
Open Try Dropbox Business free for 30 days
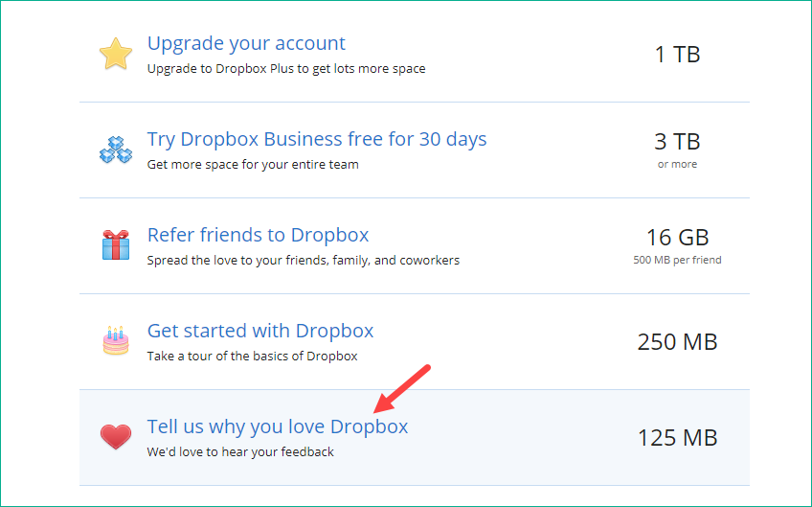point(317,139)
